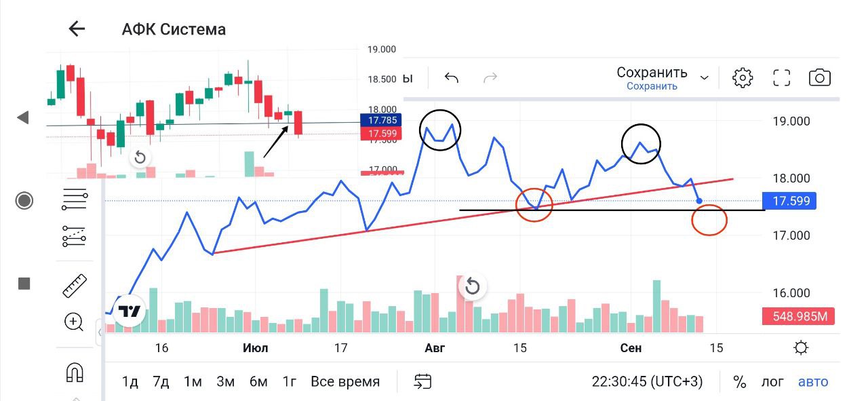The height and width of the screenshot is (401, 868).
Task: Activate the zoom in magnifier tool
Action: click(x=74, y=322)
